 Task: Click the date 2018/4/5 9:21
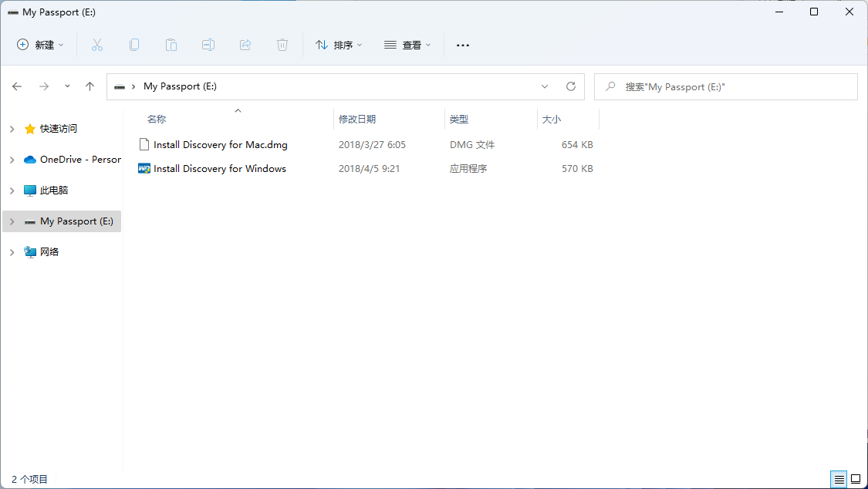pos(370,169)
